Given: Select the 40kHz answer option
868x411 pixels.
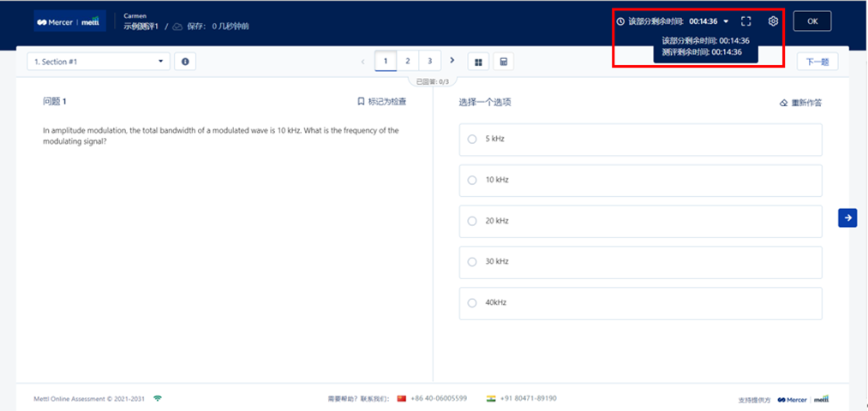Looking at the screenshot, I should click(472, 303).
